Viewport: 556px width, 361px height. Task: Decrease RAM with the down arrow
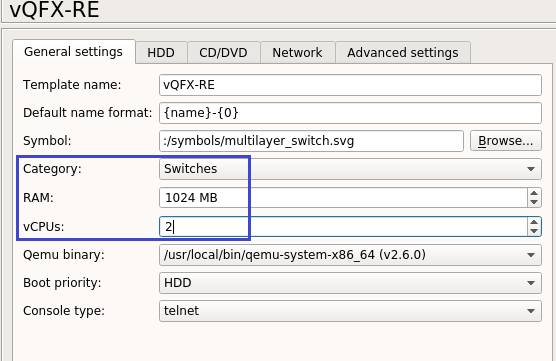tap(534, 202)
